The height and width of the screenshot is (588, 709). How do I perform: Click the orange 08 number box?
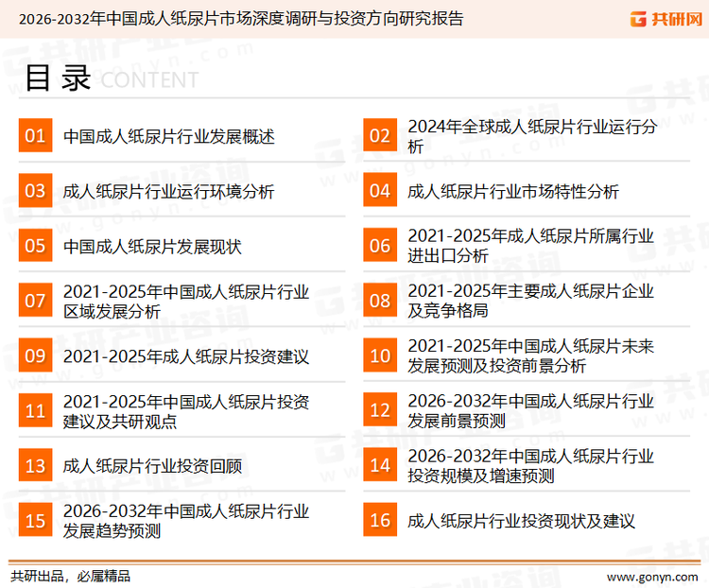380,301
